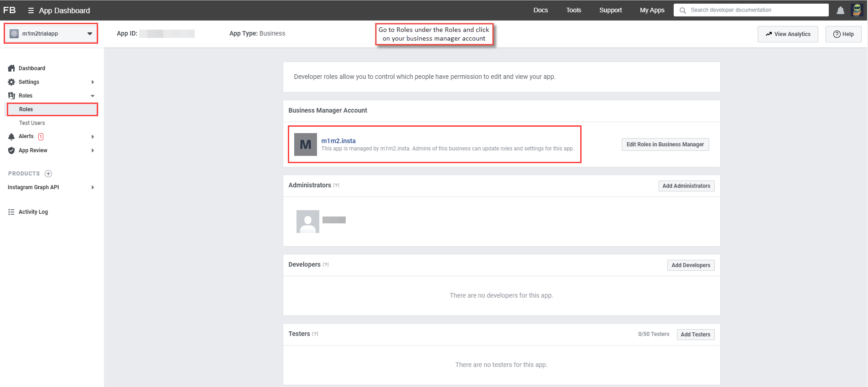Click the Testers help question mark
Image resolution: width=868 pixels, height=387 pixels.
tap(315, 334)
